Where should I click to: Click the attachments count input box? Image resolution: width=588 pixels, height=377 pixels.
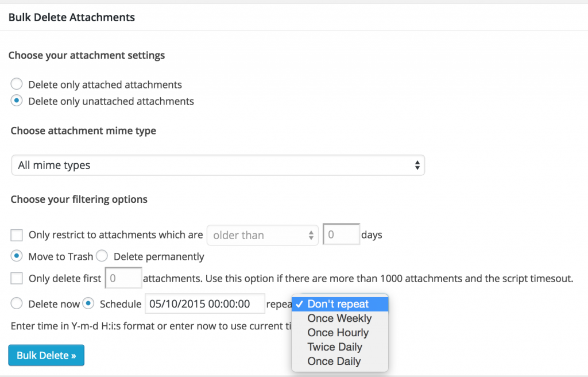pyautogui.click(x=123, y=279)
